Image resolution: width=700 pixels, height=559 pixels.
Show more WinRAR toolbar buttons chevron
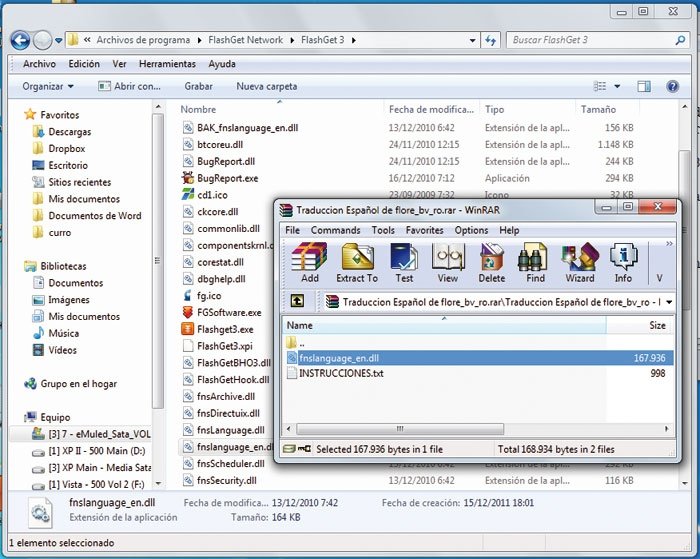tap(669, 243)
